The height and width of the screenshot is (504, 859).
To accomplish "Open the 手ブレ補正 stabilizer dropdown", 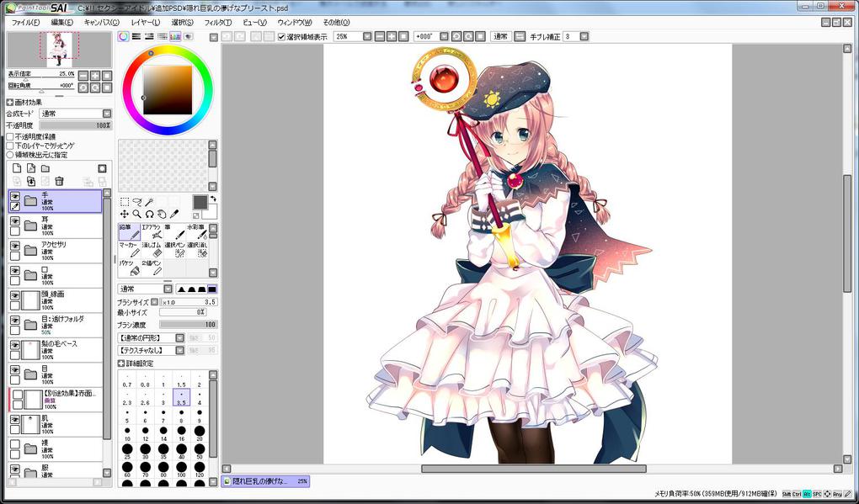I will (x=584, y=37).
